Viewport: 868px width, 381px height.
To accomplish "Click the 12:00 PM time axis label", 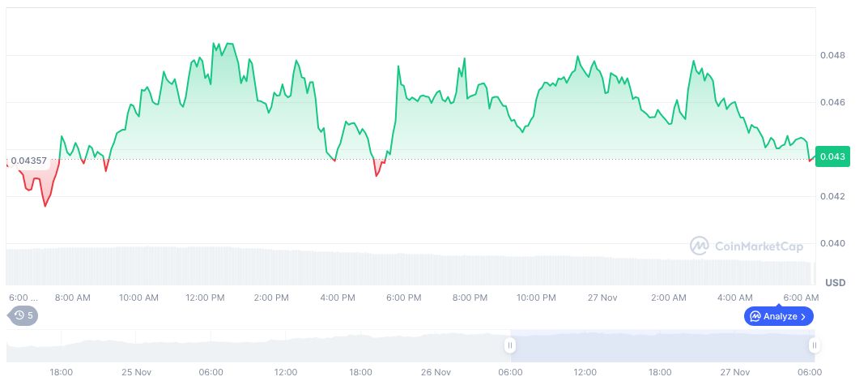I will pos(205,298).
